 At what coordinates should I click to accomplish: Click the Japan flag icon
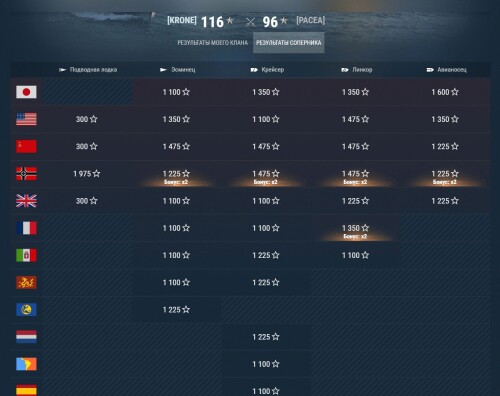(x=26, y=92)
